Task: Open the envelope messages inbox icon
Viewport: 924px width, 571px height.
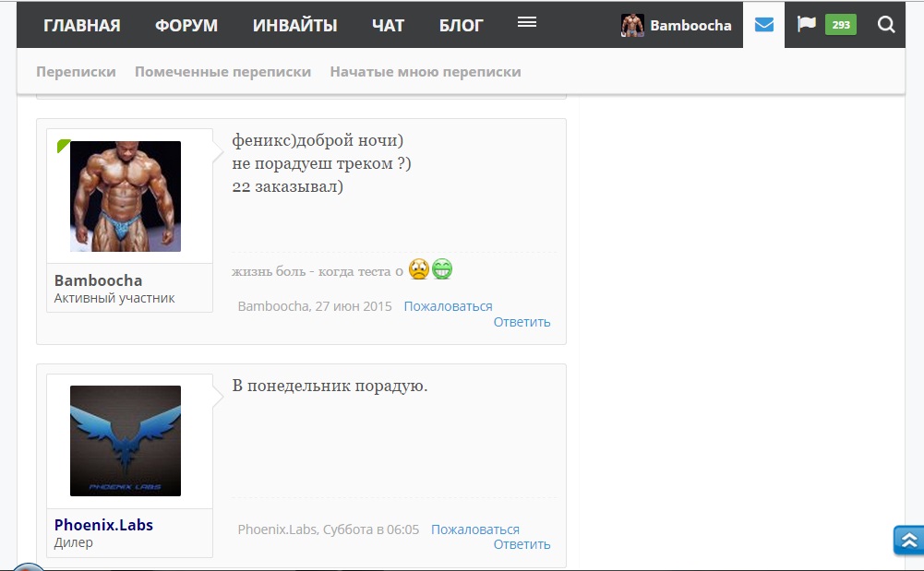Action: [763, 25]
